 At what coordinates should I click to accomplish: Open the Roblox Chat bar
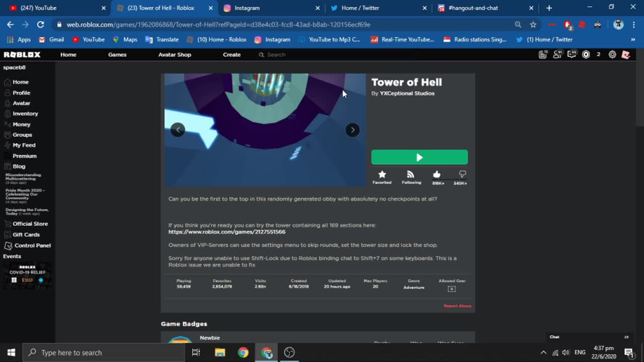[x=590, y=337]
